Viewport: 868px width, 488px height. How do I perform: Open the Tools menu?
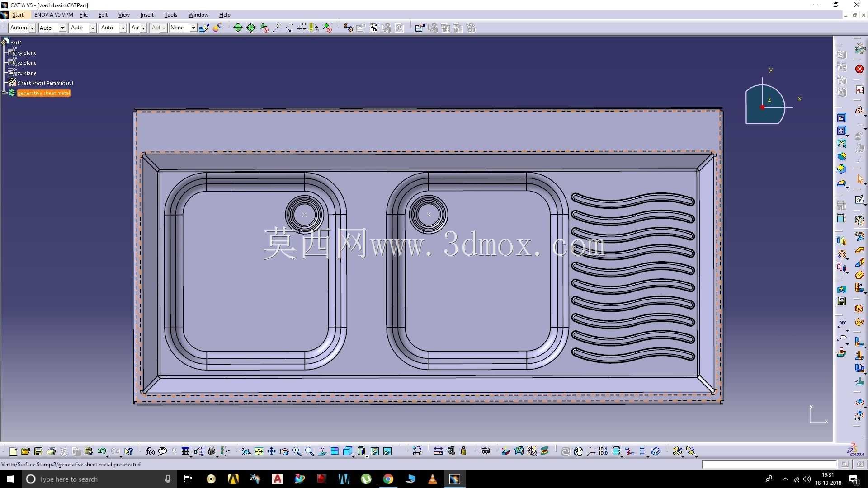pyautogui.click(x=170, y=15)
